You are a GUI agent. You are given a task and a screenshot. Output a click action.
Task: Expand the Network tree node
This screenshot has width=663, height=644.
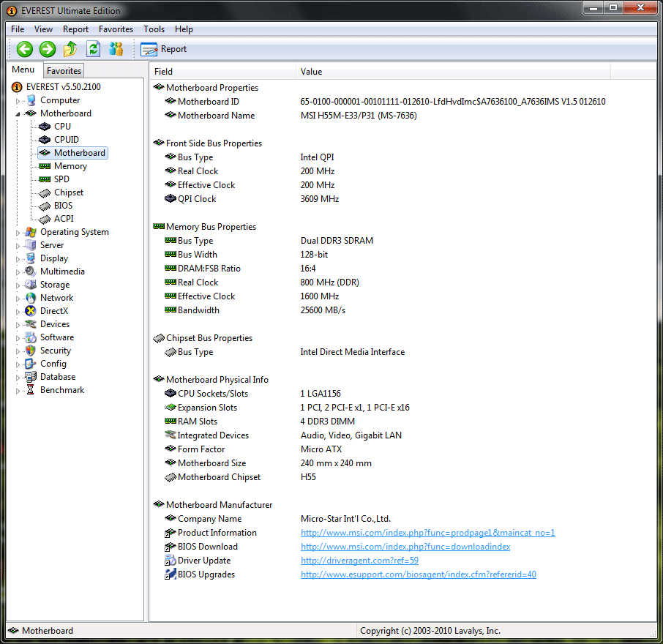coord(18,299)
